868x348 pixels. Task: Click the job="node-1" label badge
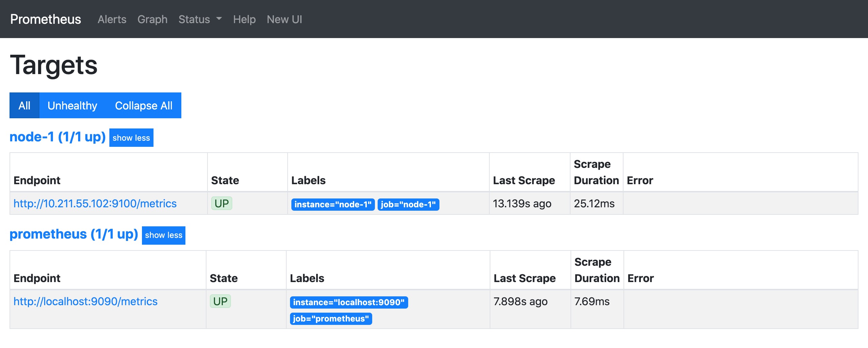coord(408,204)
